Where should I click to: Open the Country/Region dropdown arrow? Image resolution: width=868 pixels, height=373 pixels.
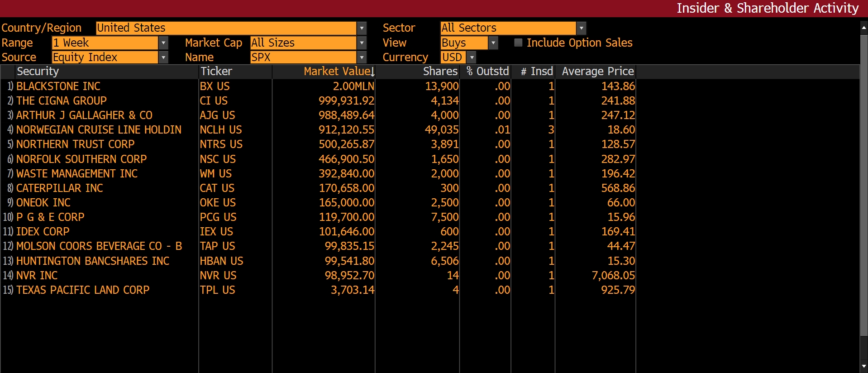pos(362,28)
